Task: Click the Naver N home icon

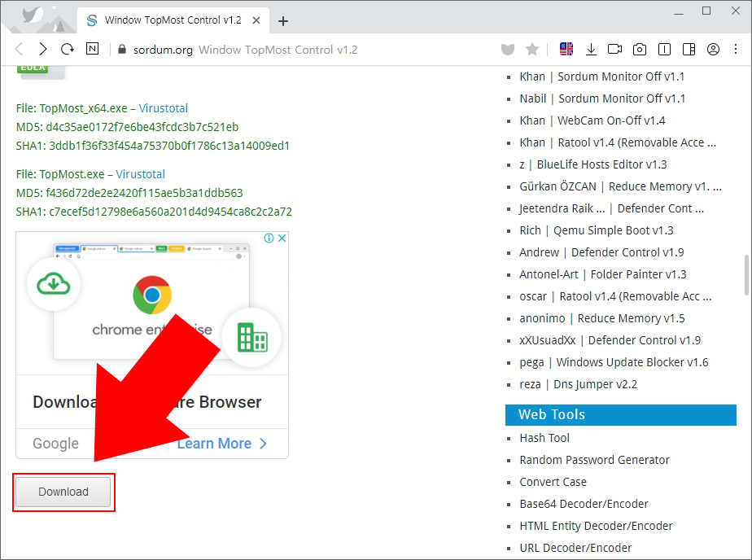Action: point(92,48)
